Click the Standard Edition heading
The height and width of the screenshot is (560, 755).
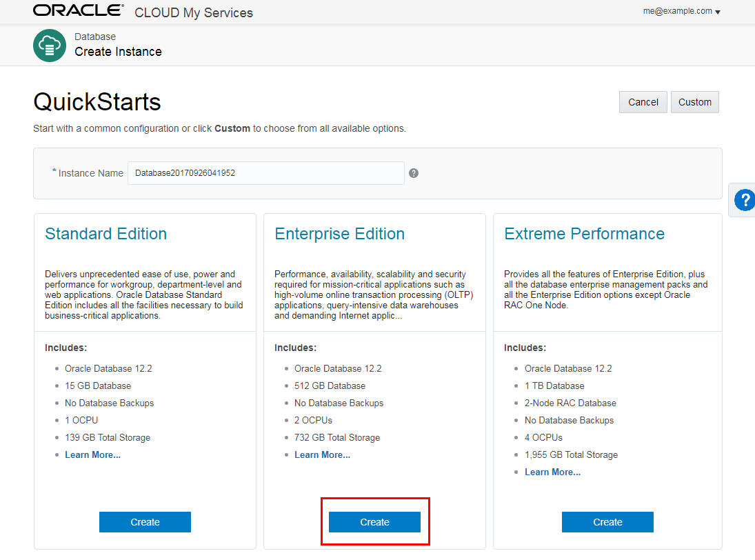coord(105,234)
